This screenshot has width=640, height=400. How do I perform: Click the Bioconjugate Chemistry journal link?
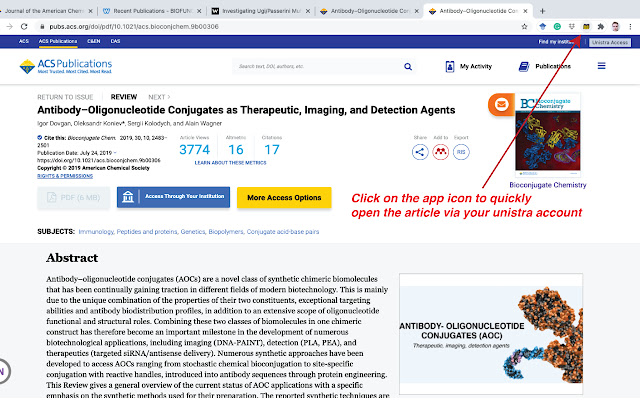click(x=548, y=185)
